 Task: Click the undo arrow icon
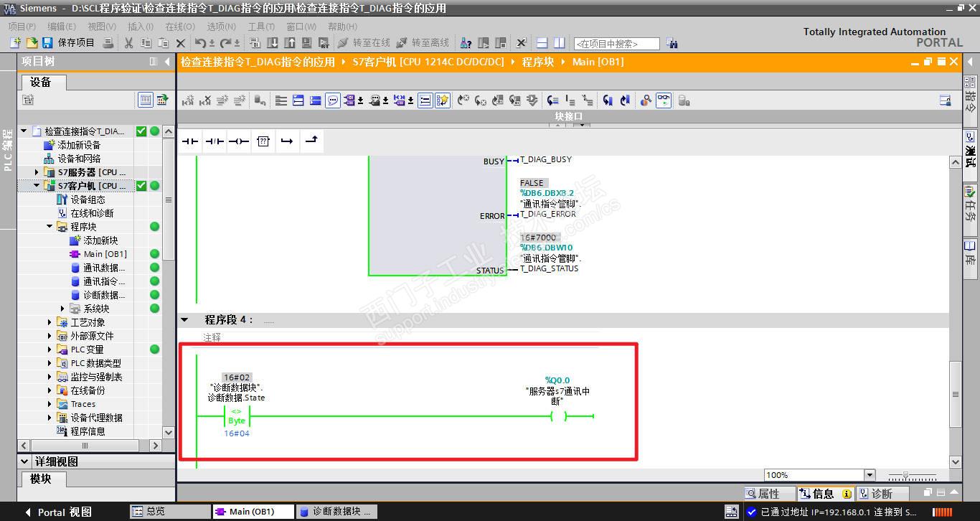tap(200, 43)
